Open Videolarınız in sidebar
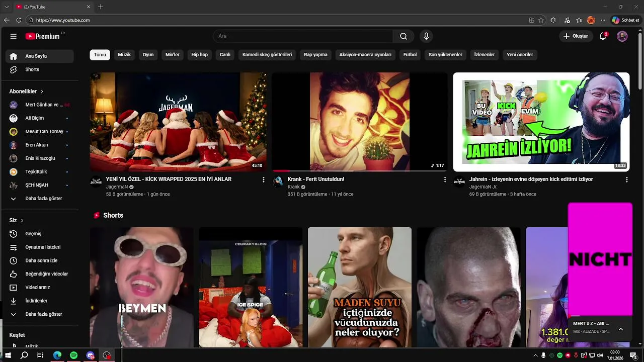The height and width of the screenshot is (362, 644). click(x=40, y=288)
